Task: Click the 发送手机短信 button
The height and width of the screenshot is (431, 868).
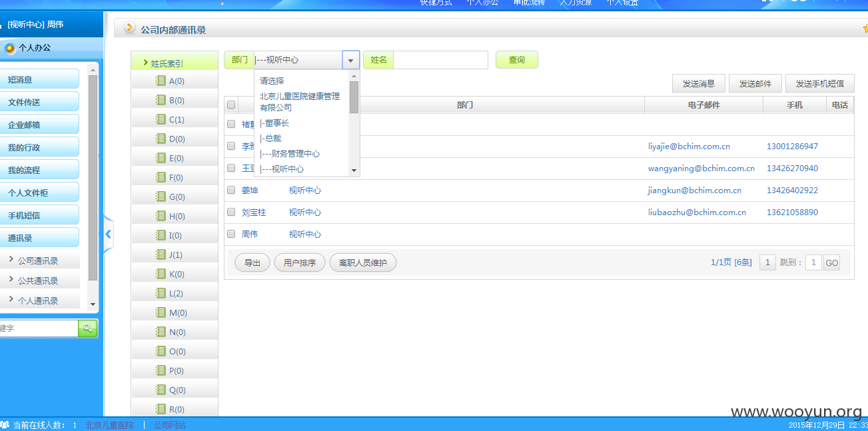Action: click(820, 83)
